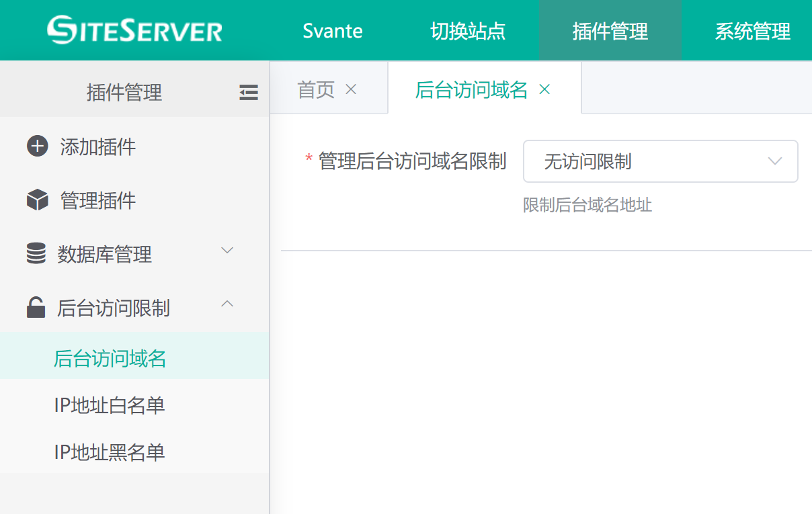Close the 首页 tab
812x514 pixels.
pyautogui.click(x=351, y=89)
